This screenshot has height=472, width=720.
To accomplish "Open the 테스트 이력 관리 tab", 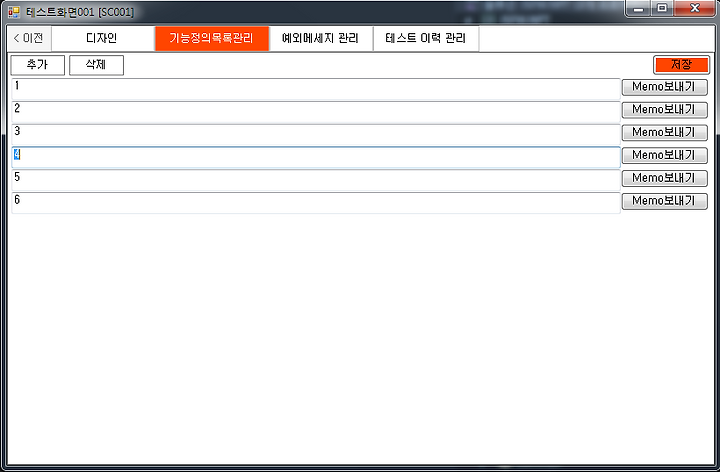I will pos(426,38).
